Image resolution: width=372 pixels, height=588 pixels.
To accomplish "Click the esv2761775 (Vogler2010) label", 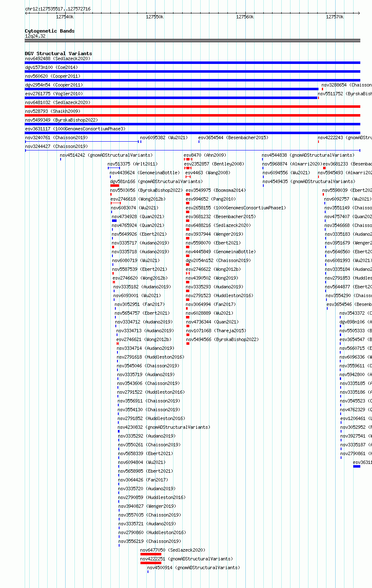I will tap(54, 94).
